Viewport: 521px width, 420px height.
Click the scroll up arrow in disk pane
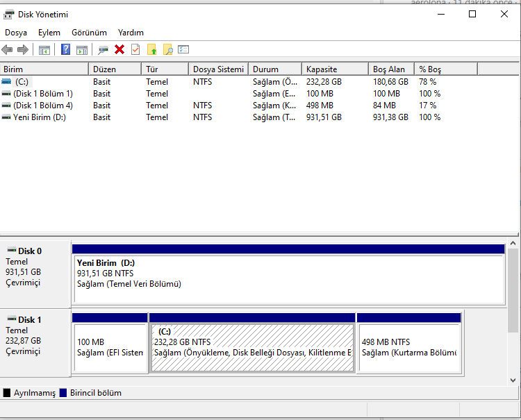tap(513, 244)
